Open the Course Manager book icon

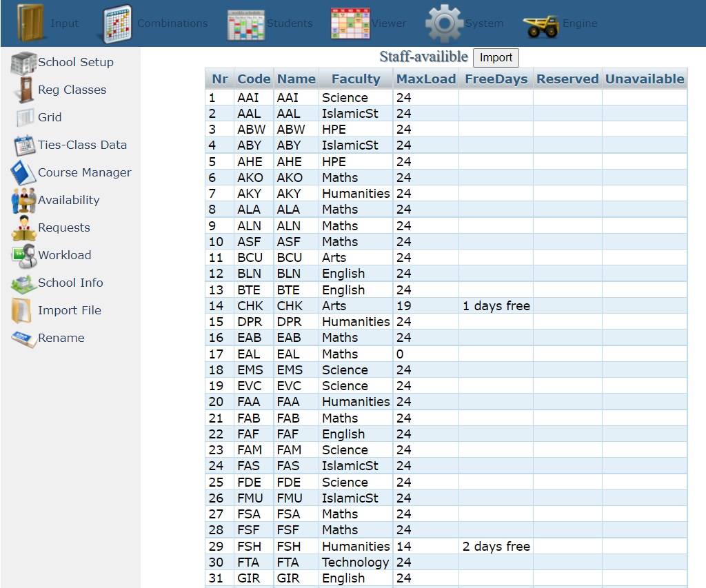tap(23, 173)
